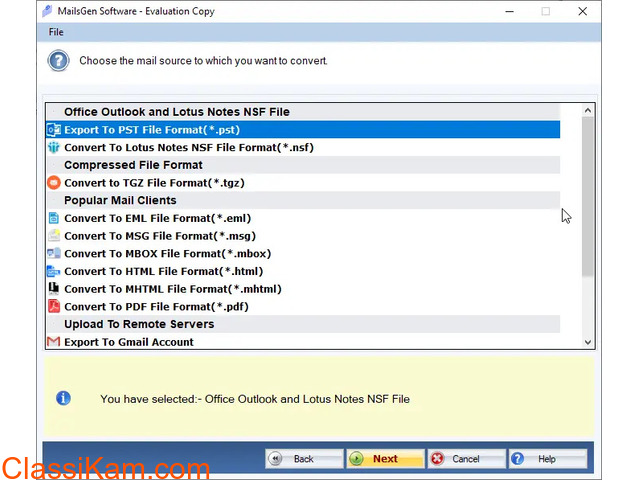This screenshot has width=640, height=480.
Task: Click the blue info icon in yellow panel
Action: (63, 398)
